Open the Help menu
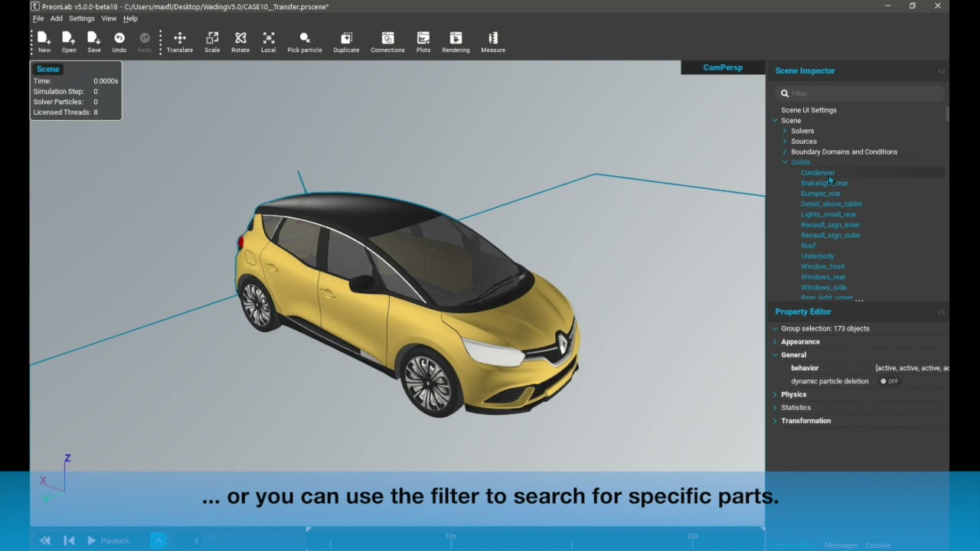This screenshot has width=980, height=551. [131, 18]
